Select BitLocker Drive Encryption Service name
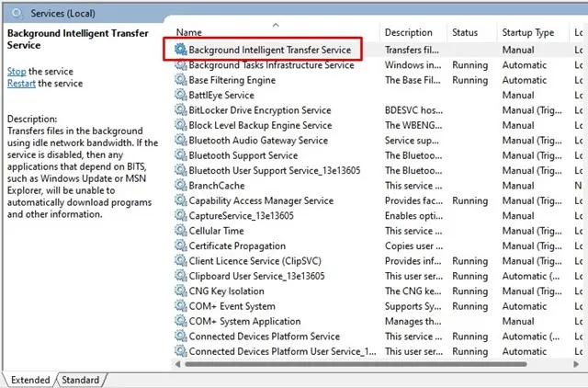The image size is (588, 388). click(x=260, y=110)
